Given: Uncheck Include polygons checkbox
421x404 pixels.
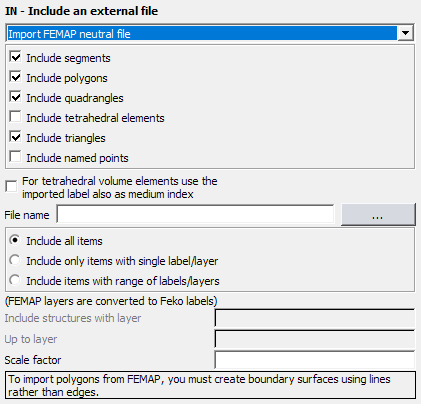Looking at the screenshot, I should pyautogui.click(x=15, y=77).
